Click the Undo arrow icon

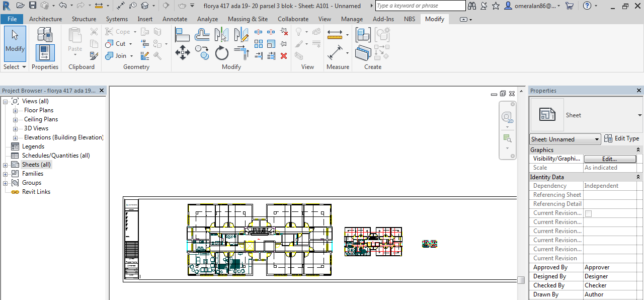[x=62, y=6]
